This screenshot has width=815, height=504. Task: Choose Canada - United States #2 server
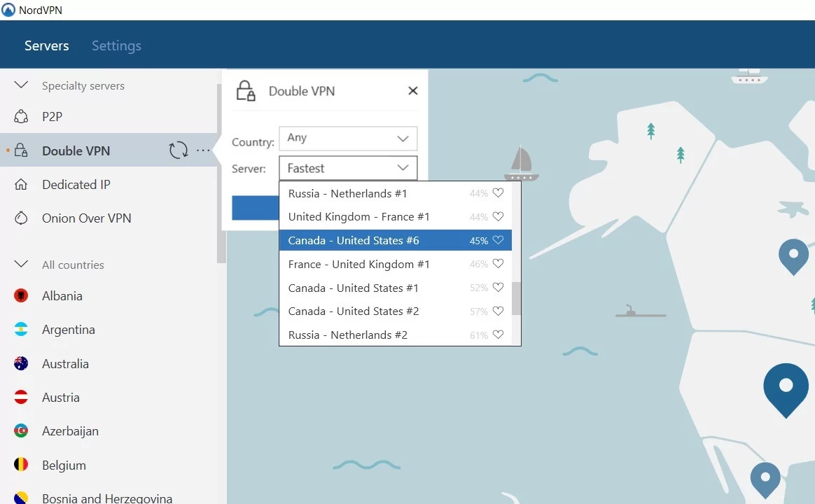395,311
